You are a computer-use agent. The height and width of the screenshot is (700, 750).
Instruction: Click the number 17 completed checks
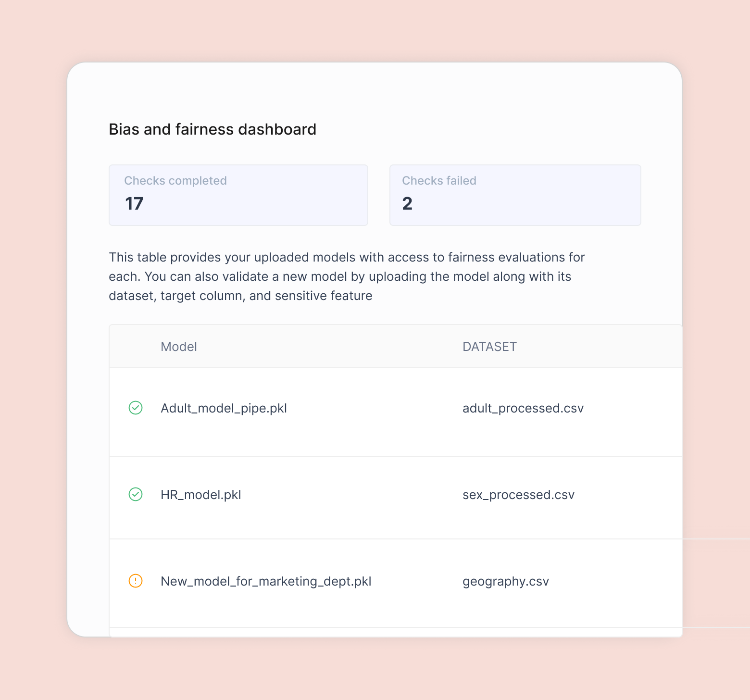(x=134, y=203)
